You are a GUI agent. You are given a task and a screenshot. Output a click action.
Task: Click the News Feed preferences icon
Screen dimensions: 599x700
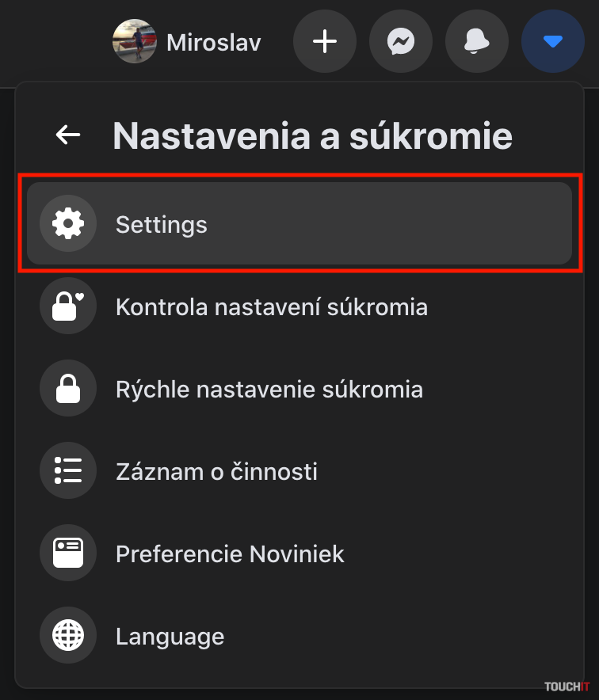[x=68, y=554]
